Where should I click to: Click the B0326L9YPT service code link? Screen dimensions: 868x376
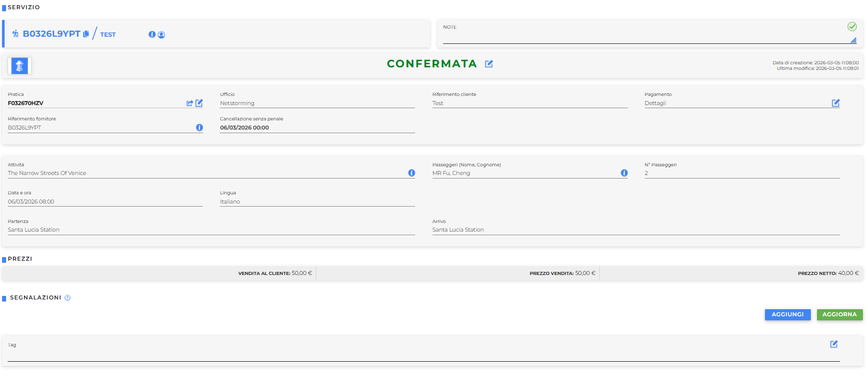[52, 34]
